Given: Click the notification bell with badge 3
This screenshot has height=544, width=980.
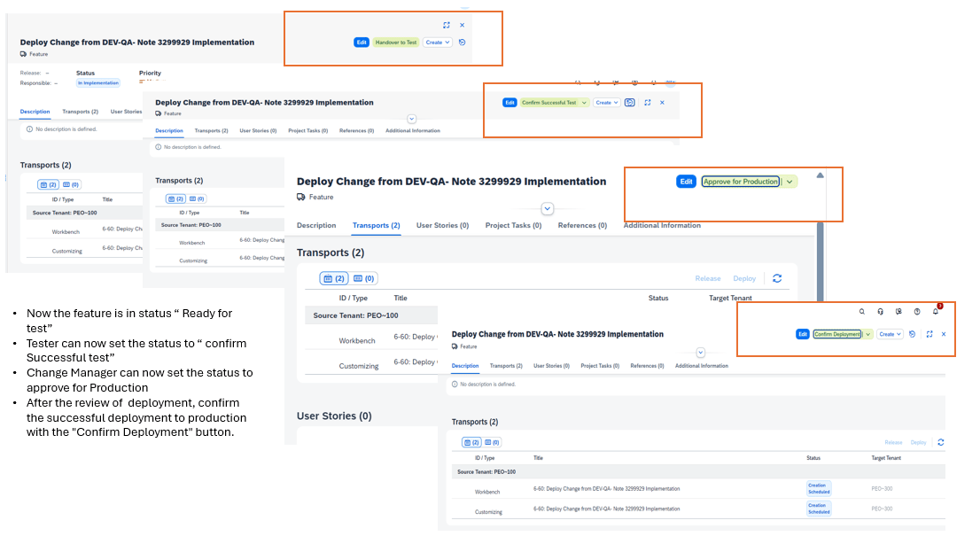Looking at the screenshot, I should 936,312.
